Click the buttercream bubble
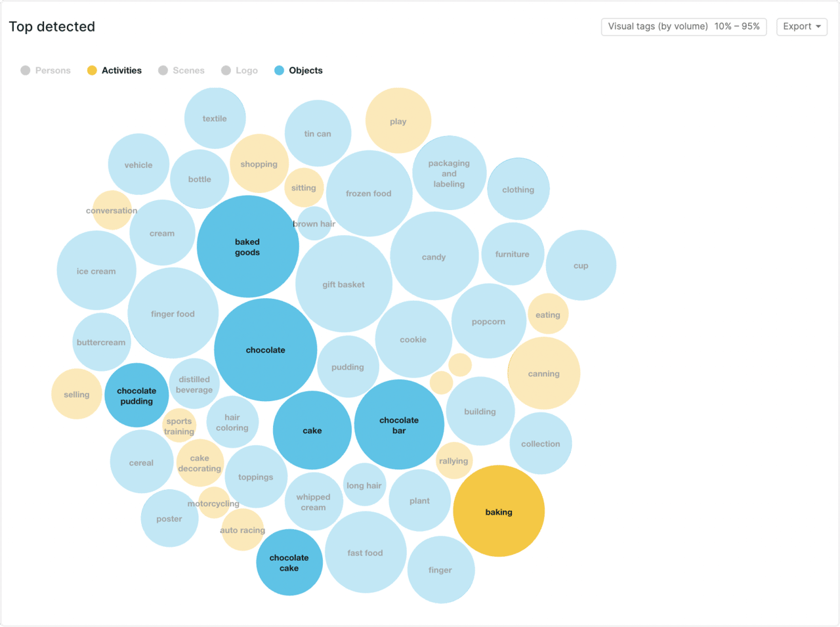Viewport: 840px width, 627px height. [x=102, y=342]
